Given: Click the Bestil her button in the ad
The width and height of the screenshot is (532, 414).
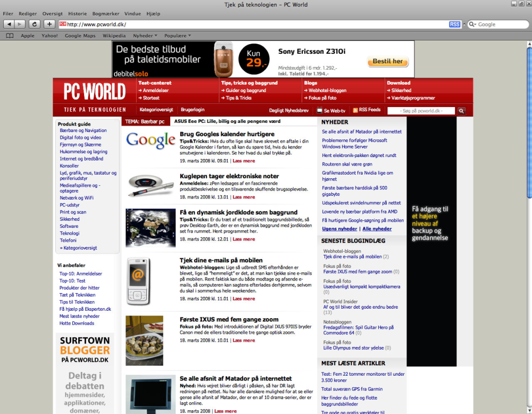Looking at the screenshot, I should click(x=387, y=61).
